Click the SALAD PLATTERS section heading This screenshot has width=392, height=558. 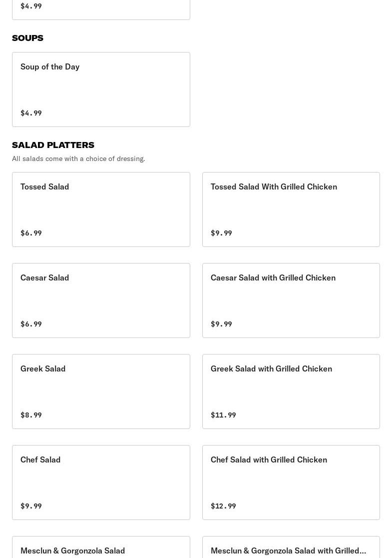(53, 145)
